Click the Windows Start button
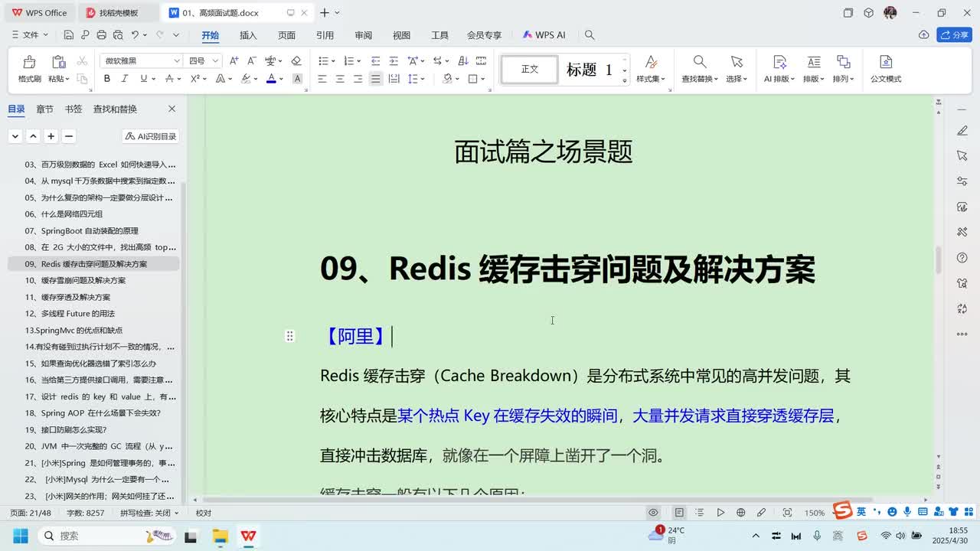980x551 pixels. click(20, 536)
